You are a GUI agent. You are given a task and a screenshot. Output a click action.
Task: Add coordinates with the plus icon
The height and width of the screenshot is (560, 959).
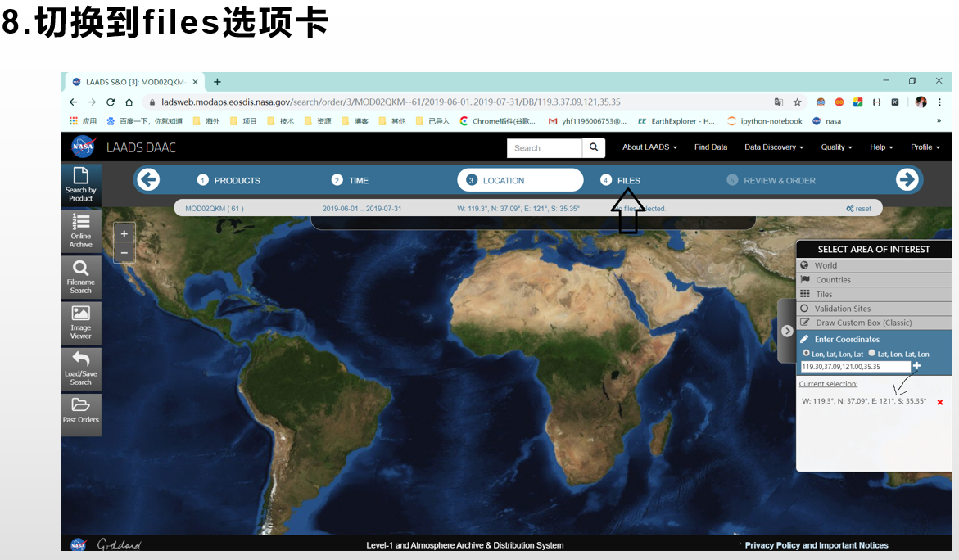916,366
